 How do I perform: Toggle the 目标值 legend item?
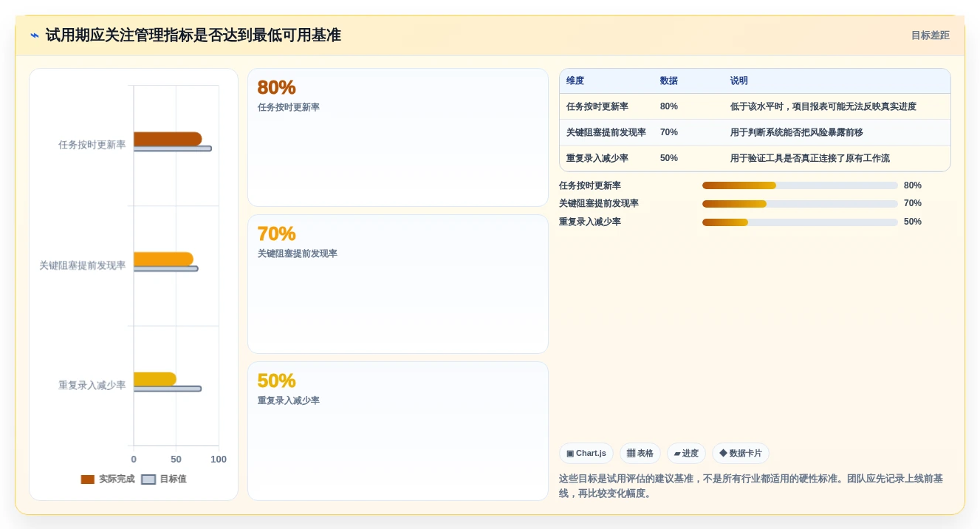164,479
